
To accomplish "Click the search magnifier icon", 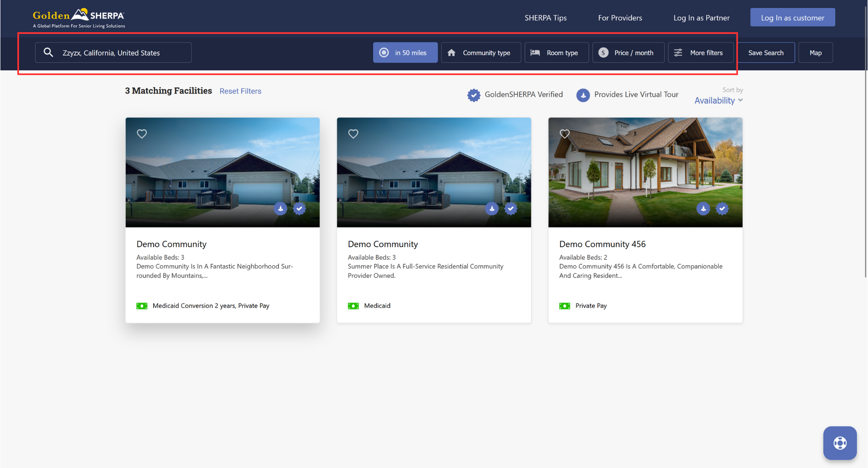I will (x=48, y=52).
